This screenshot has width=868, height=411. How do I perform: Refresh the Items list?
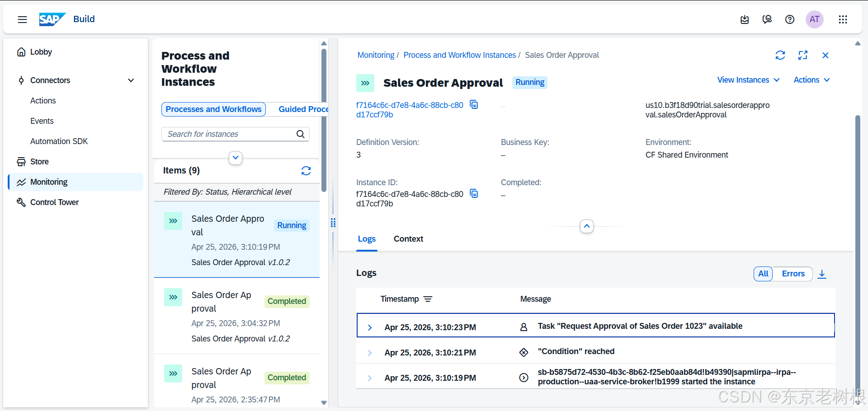pos(306,171)
